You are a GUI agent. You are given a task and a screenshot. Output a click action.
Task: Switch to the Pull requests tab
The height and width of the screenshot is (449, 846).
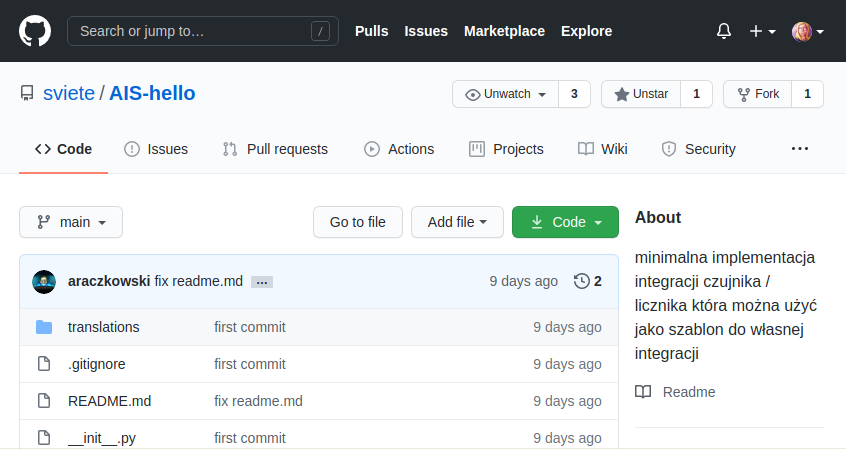[275, 149]
